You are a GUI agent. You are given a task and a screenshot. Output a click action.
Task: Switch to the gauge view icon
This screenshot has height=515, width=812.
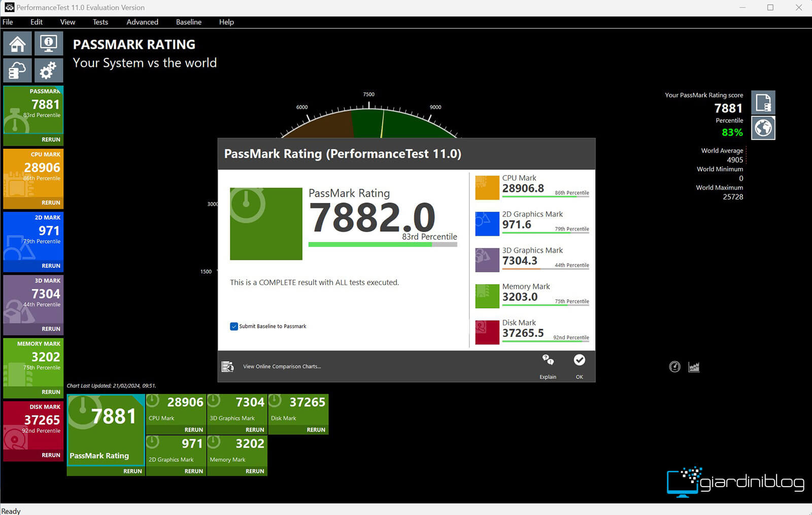coord(674,366)
